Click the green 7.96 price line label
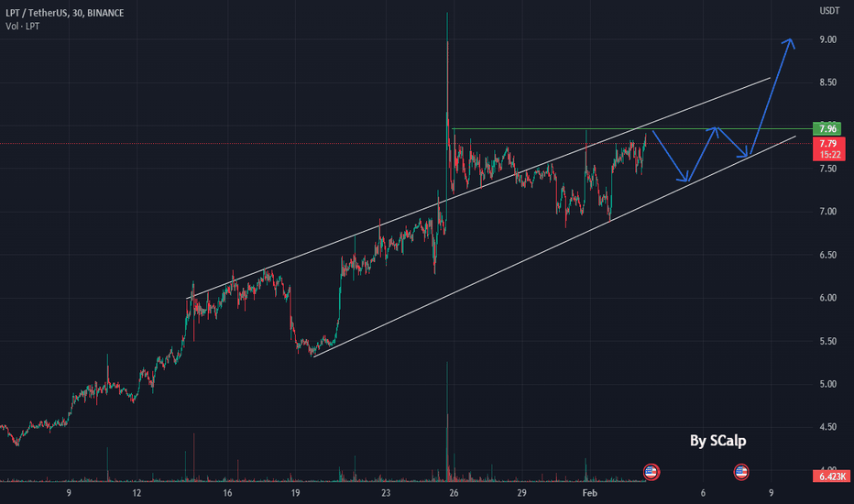 [827, 129]
